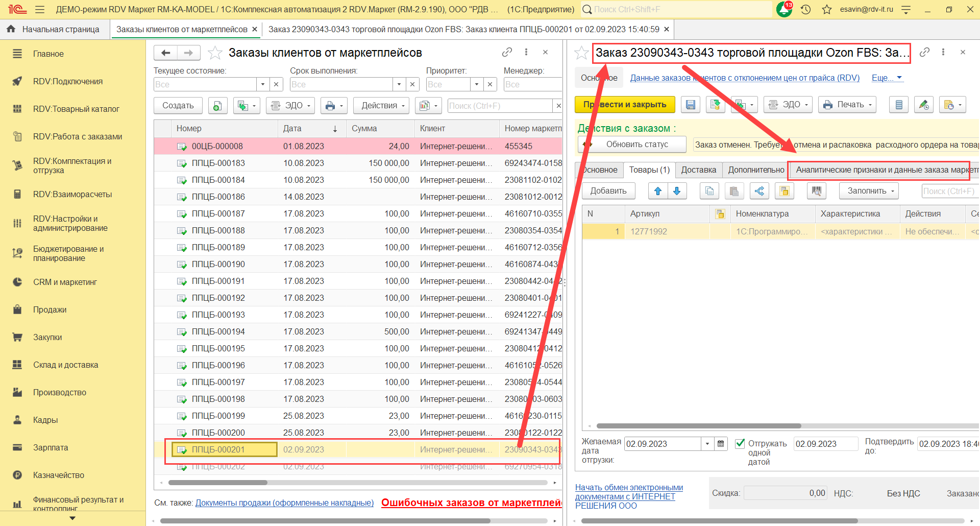The image size is (980, 526).
Task: Click the barcode scanner icon
Action: [x=817, y=191]
